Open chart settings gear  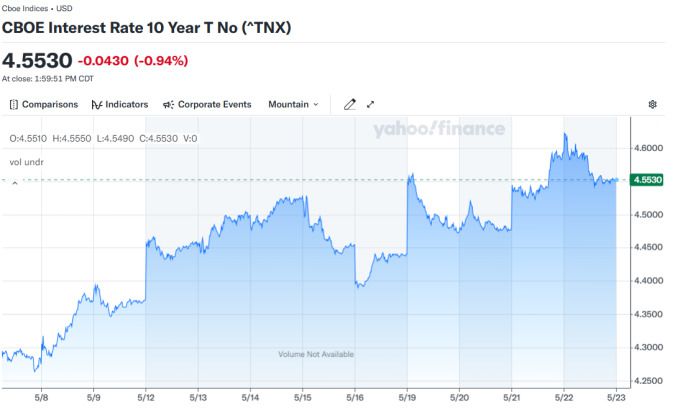tap(652, 104)
